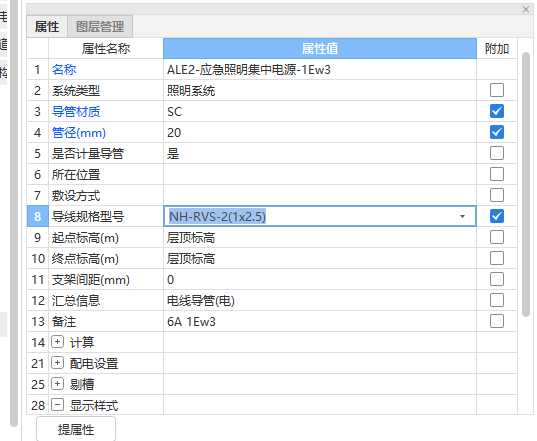Expand the 计算 group
Viewport: 537px width, 441px height.
pyautogui.click(x=58, y=342)
